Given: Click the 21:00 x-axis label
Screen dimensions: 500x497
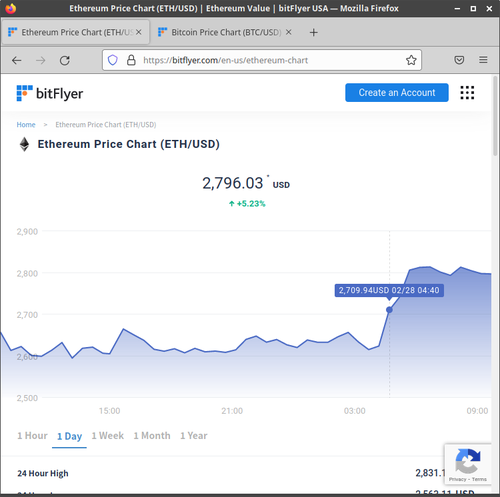Looking at the screenshot, I should (x=232, y=411).
